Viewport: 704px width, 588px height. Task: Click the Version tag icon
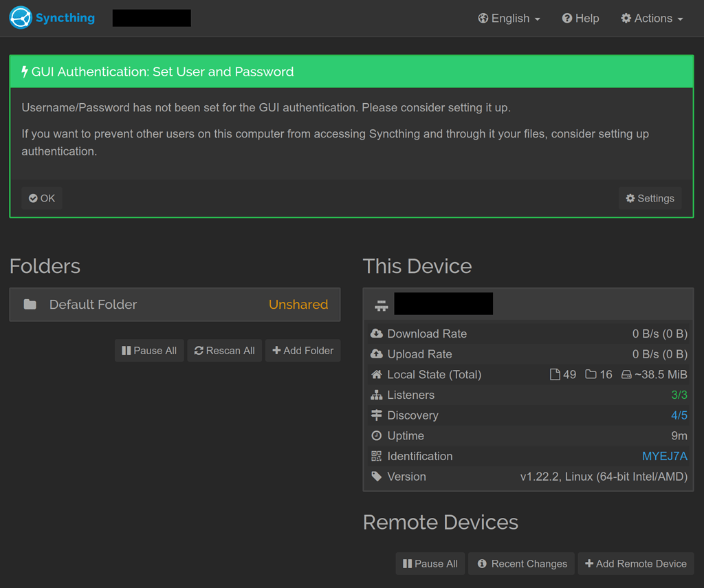coord(376,477)
